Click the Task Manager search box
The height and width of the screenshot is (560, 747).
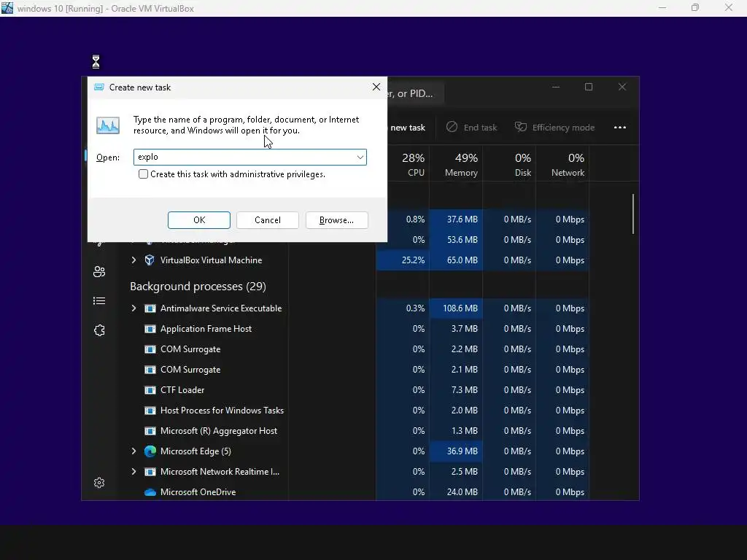416,93
